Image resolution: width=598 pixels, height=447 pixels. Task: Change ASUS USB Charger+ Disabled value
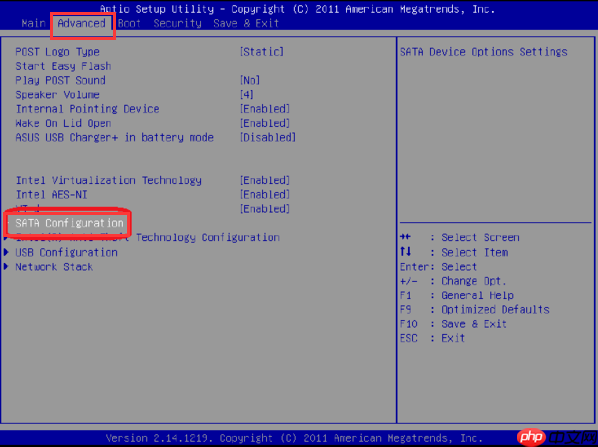click(268, 137)
